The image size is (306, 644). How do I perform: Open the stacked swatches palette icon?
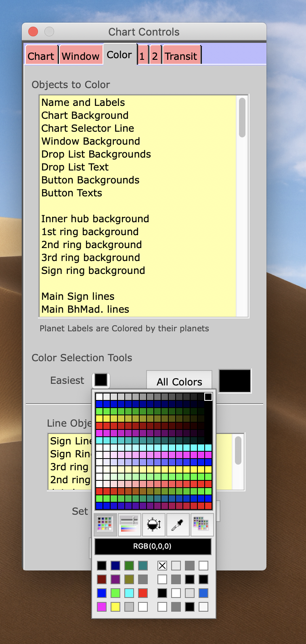coord(201,525)
